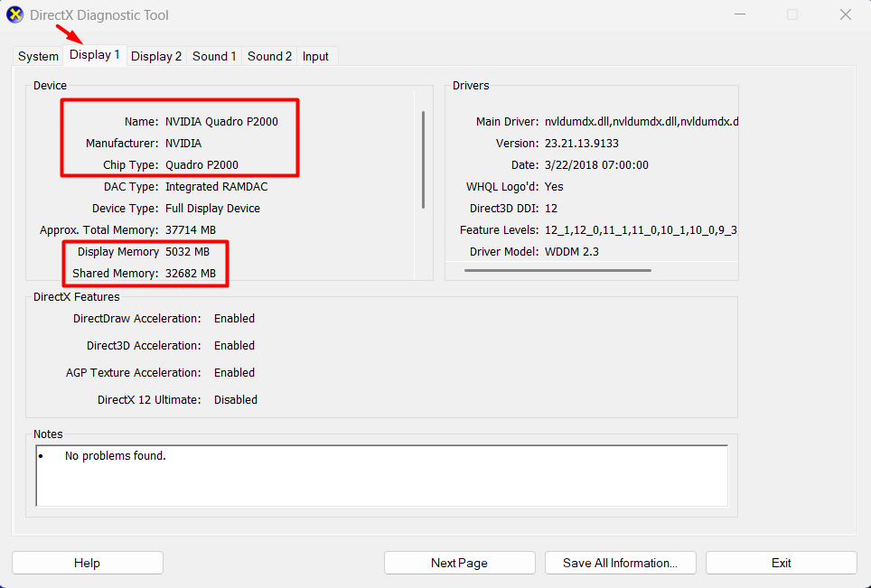Viewport: 871px width, 588px height.
Task: Click the driver date 3/22/2018 07:00:00
Action: [x=596, y=165]
